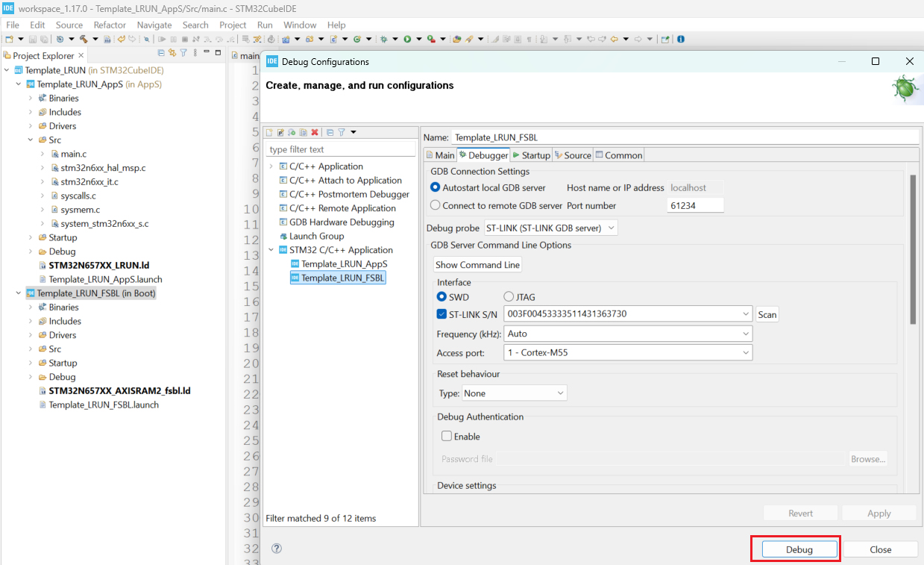Click the blue information icon in toolbar
The height and width of the screenshot is (565, 924).
[681, 39]
